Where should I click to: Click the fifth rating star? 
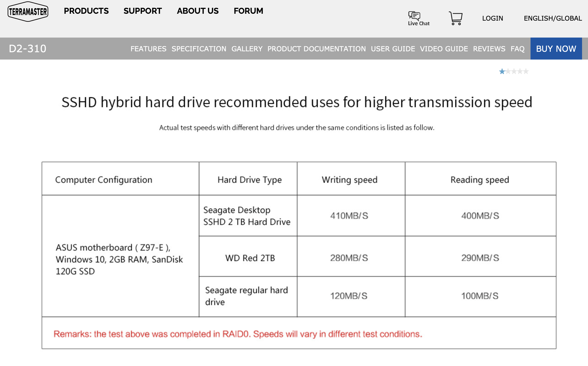point(526,71)
